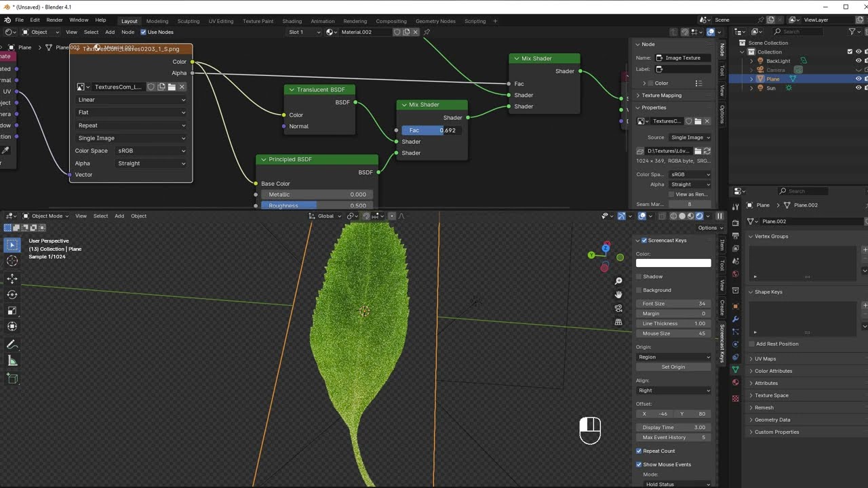Unlink the image in the Properties panel
This screenshot has width=868, height=488.
707,121
